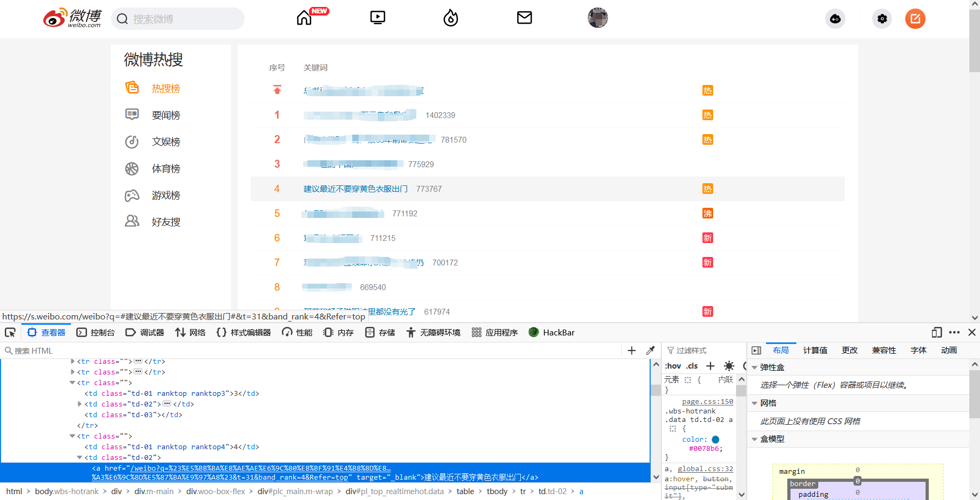Toggle responsive design mode icon
This screenshot has height=500, width=980.
click(x=937, y=332)
